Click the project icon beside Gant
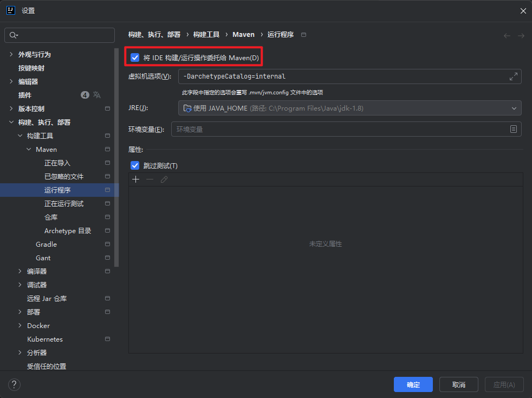532x398 pixels. (x=108, y=258)
